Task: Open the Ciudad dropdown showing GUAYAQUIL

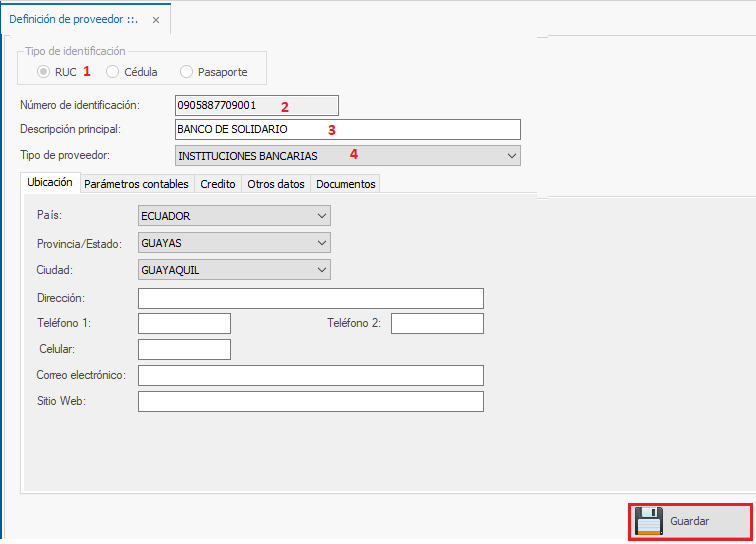Action: (321, 270)
